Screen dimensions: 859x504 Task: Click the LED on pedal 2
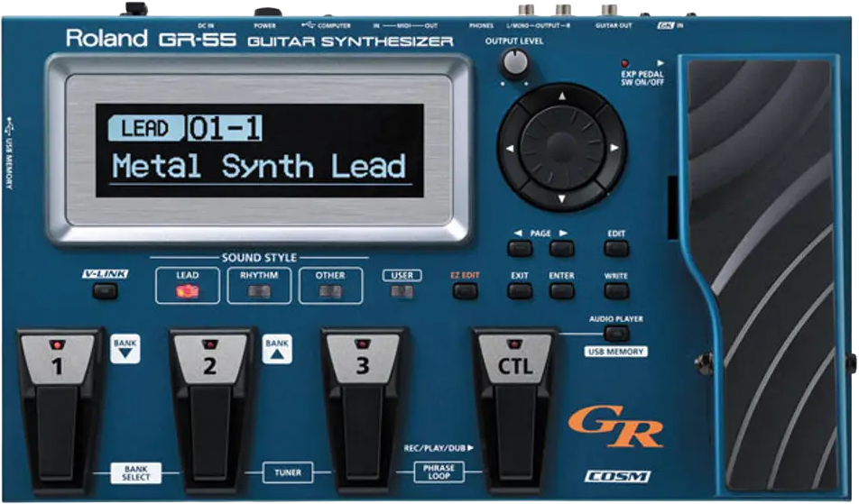tap(210, 344)
